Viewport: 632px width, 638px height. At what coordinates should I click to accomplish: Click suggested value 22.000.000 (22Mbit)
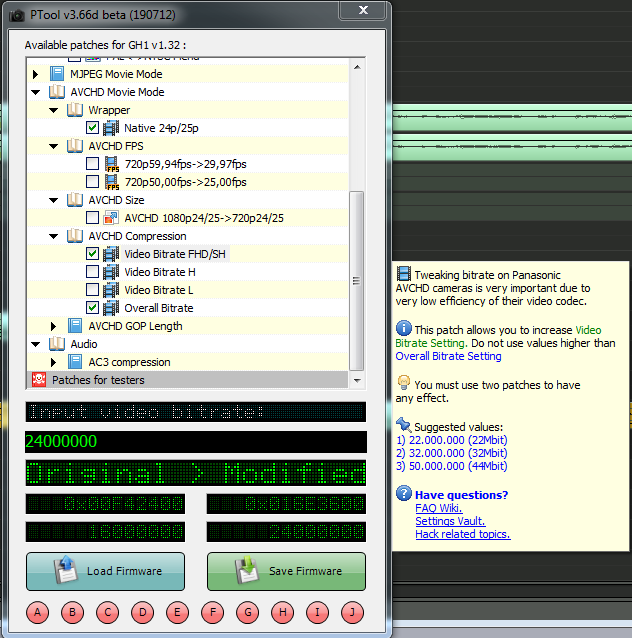tap(452, 440)
